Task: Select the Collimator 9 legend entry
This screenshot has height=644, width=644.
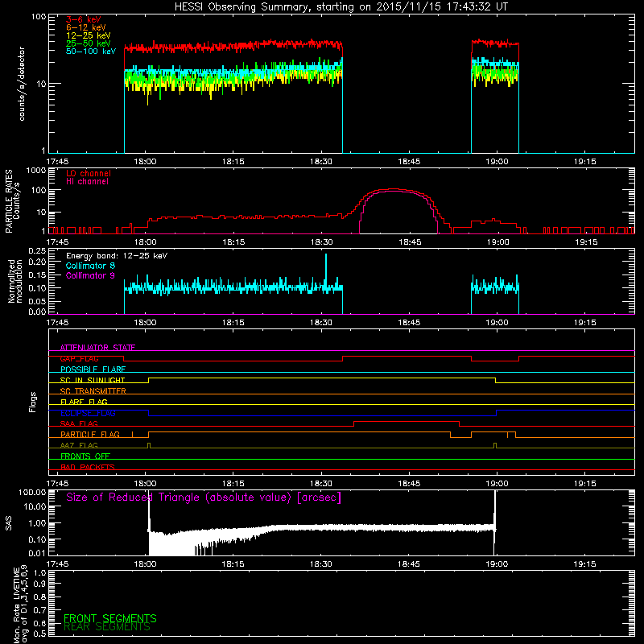Action: [x=90, y=275]
